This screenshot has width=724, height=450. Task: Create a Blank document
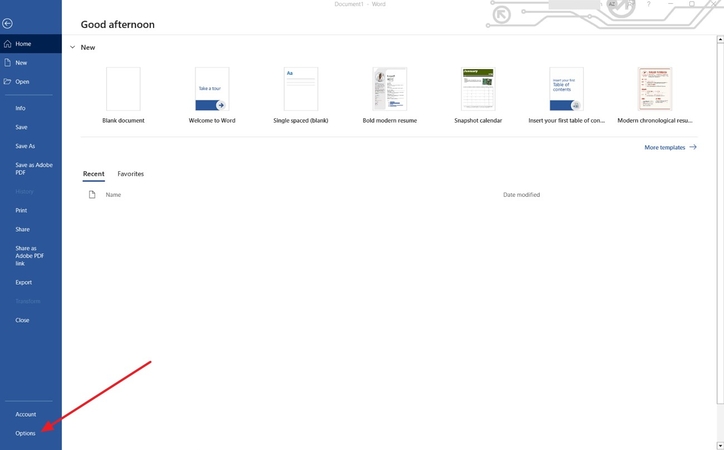tap(123, 95)
